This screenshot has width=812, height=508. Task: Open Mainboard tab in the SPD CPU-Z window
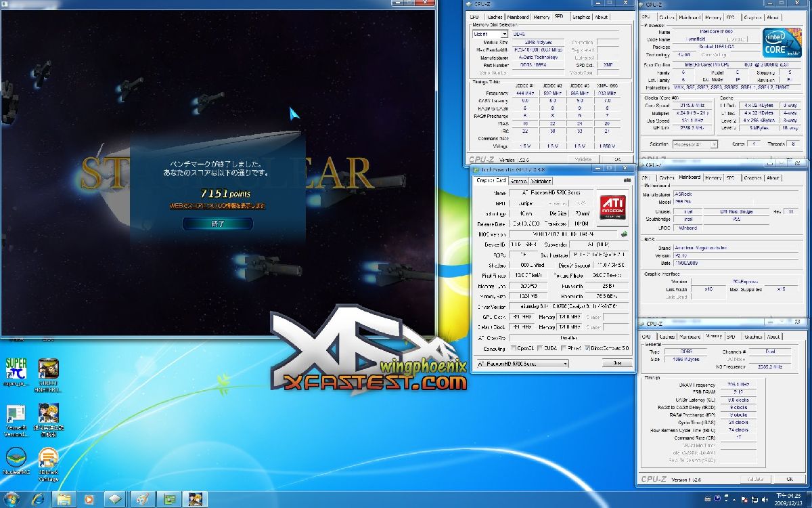coord(518,17)
